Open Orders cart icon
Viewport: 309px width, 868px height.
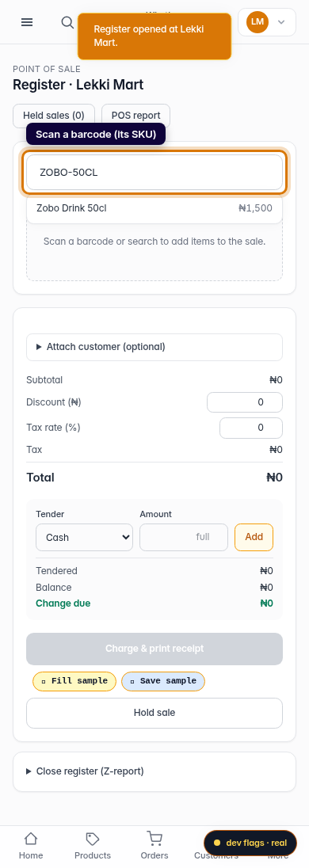(154, 839)
